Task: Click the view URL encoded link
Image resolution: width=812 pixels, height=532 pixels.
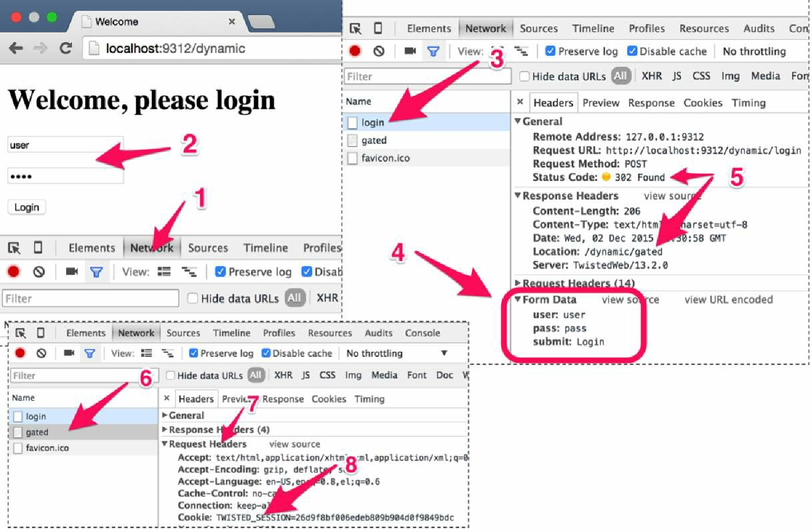Action: click(x=729, y=300)
